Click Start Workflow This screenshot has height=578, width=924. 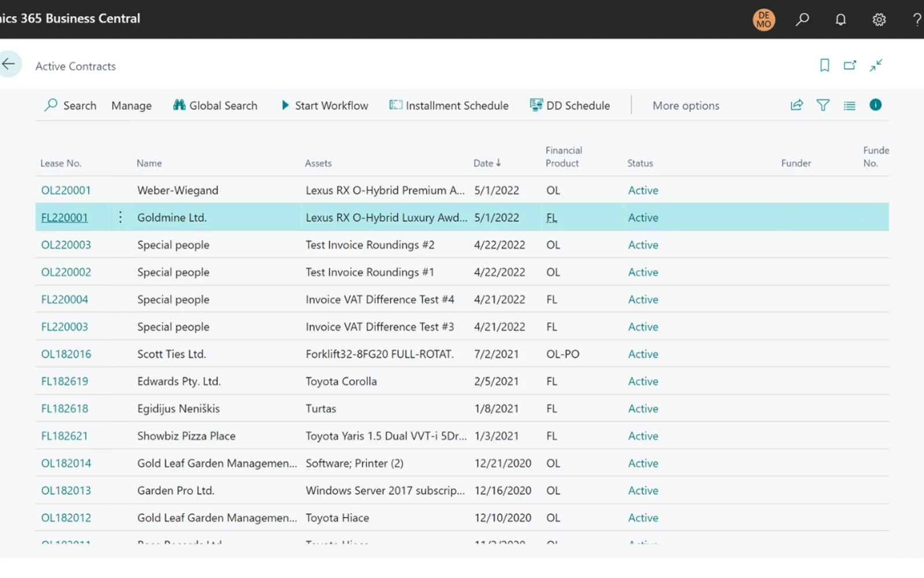pos(325,105)
